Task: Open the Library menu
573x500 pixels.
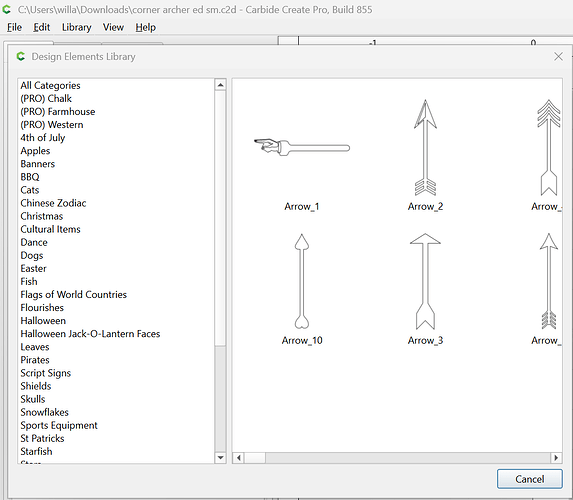Action: (x=76, y=27)
